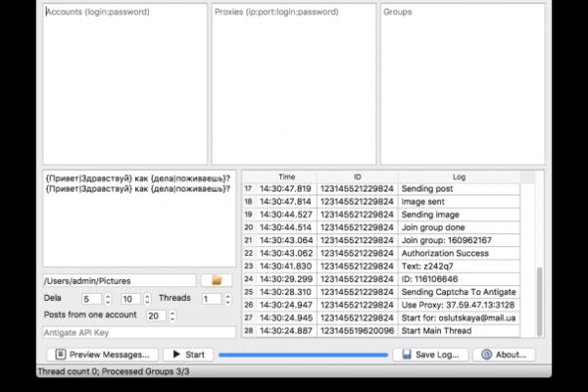The width and height of the screenshot is (588, 392).
Task: Click the Threads value field
Action: point(211,299)
